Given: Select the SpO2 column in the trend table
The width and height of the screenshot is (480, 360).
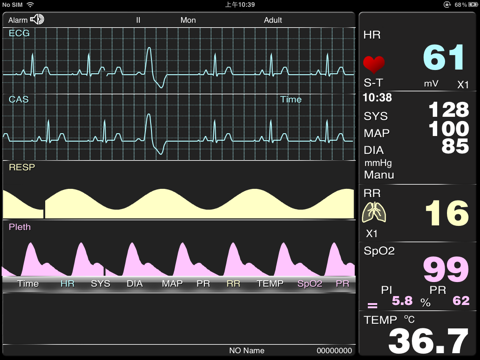Looking at the screenshot, I should tap(310, 284).
